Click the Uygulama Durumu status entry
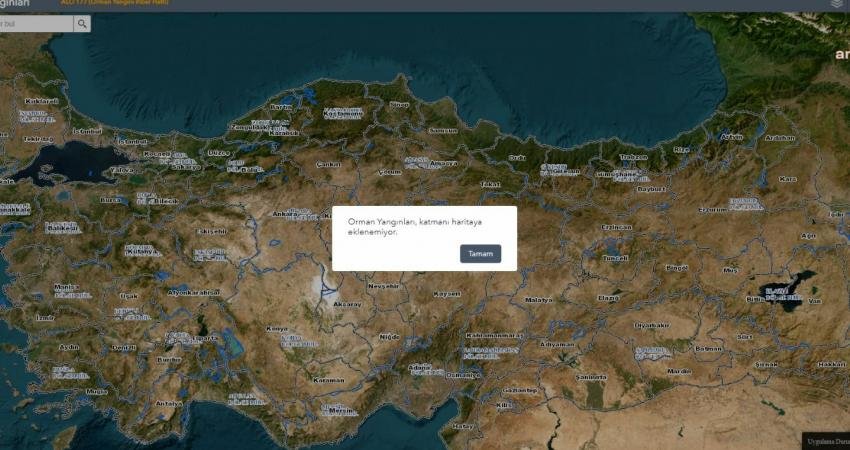 pos(828,441)
